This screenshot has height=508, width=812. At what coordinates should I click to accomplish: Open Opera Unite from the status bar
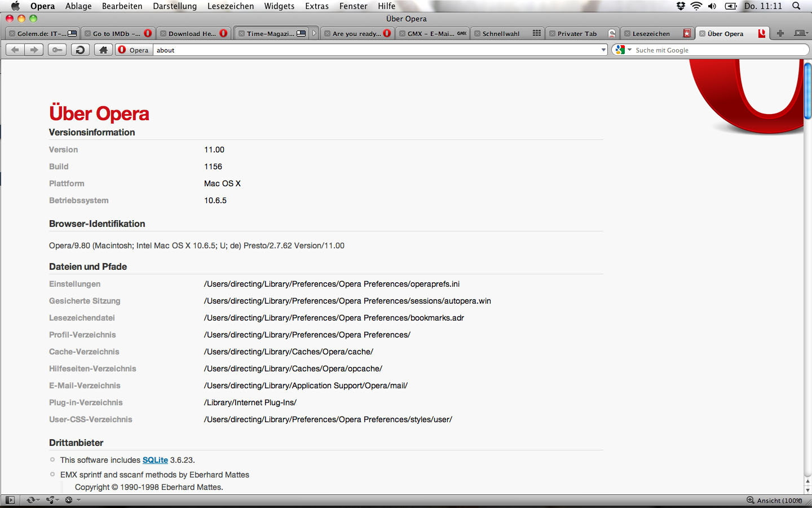(50, 500)
